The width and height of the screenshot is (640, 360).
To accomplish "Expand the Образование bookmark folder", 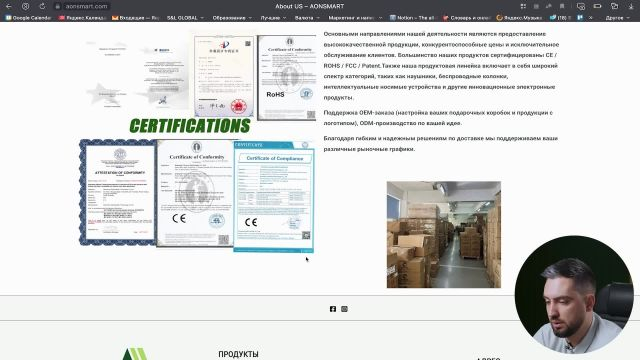I will (x=232, y=18).
